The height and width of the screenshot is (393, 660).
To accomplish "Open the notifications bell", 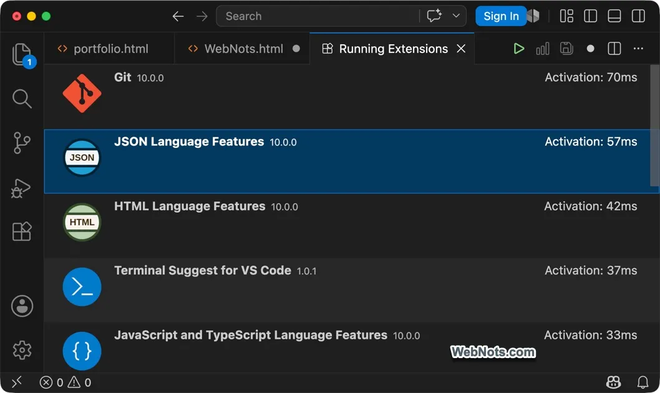I will [642, 382].
